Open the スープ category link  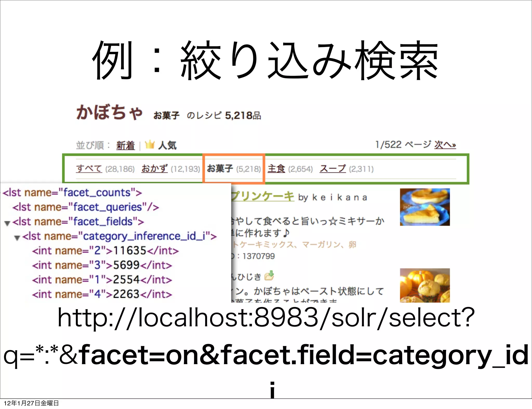[x=332, y=169]
